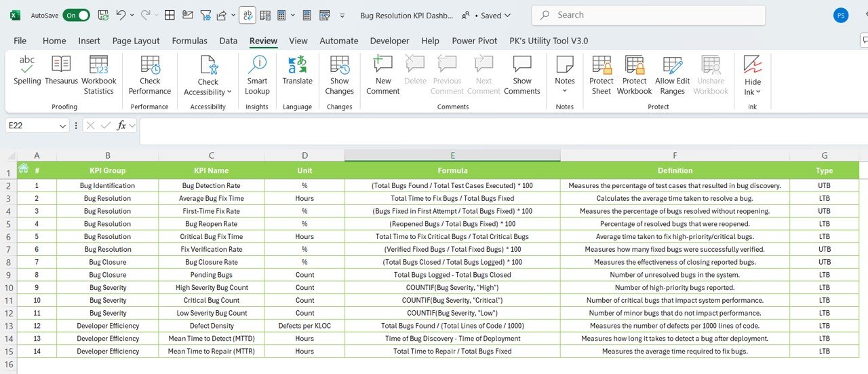Open the Power Pivot tab
868x374 pixels.
point(475,41)
